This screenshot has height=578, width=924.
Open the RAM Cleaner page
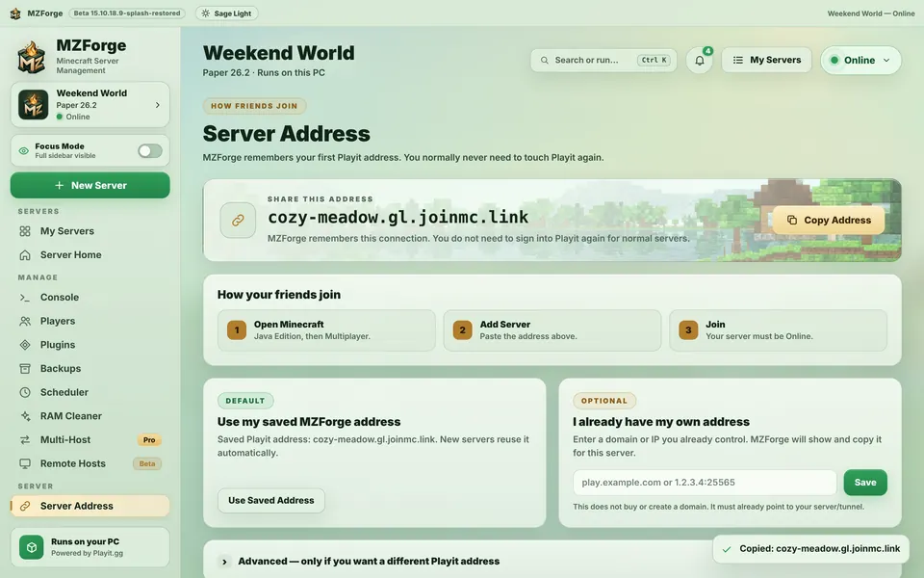(x=90, y=416)
